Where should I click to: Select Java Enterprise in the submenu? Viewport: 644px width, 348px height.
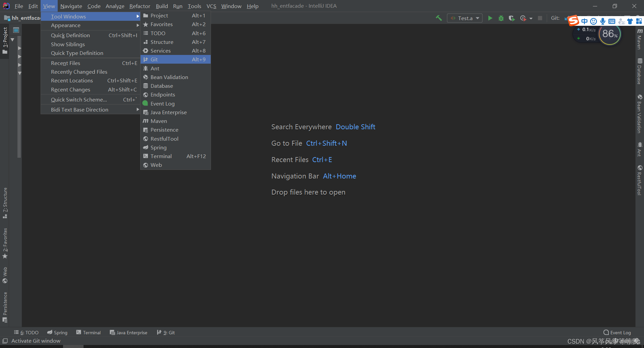coord(175,112)
